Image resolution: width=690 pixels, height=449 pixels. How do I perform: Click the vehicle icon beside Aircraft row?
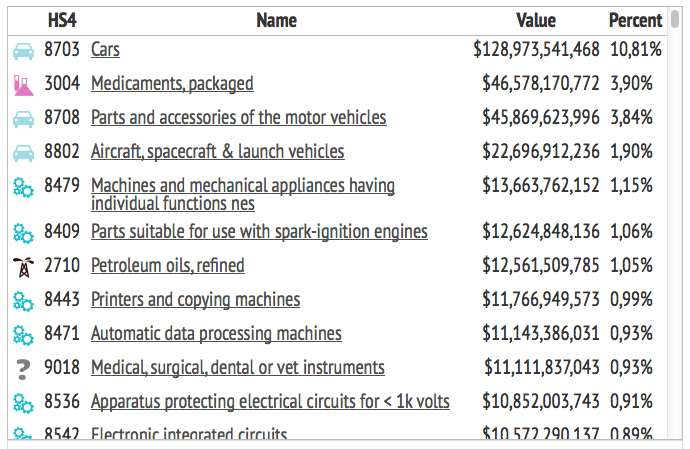tap(22, 152)
